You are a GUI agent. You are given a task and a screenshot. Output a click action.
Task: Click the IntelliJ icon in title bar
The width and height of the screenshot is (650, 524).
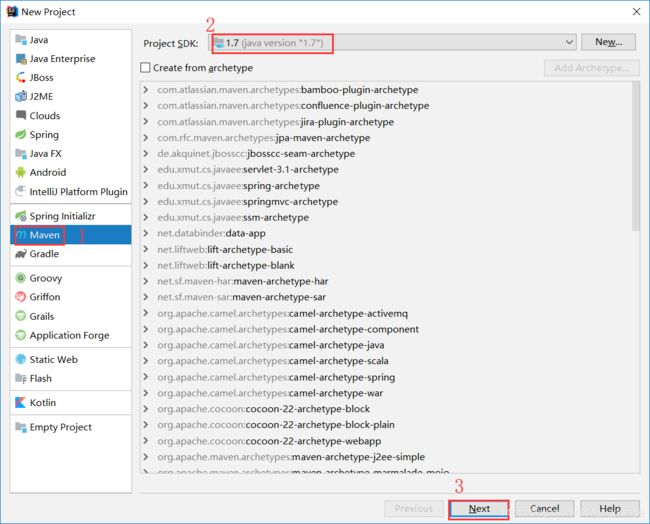12,12
